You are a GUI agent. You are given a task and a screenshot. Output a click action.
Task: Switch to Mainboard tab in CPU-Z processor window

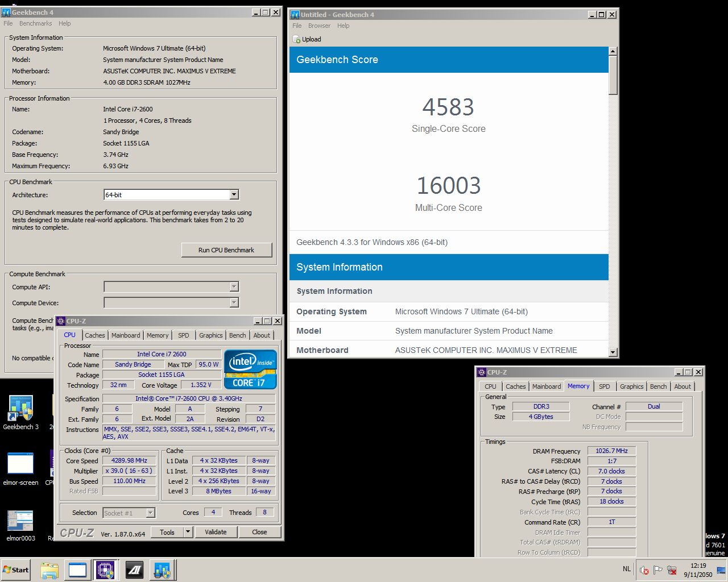point(126,335)
